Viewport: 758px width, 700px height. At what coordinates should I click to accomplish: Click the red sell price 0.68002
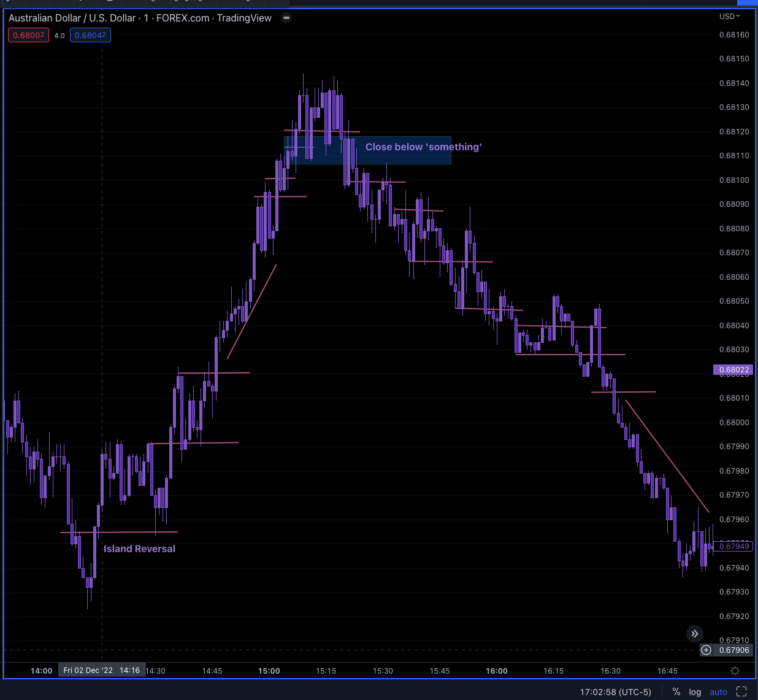point(28,35)
